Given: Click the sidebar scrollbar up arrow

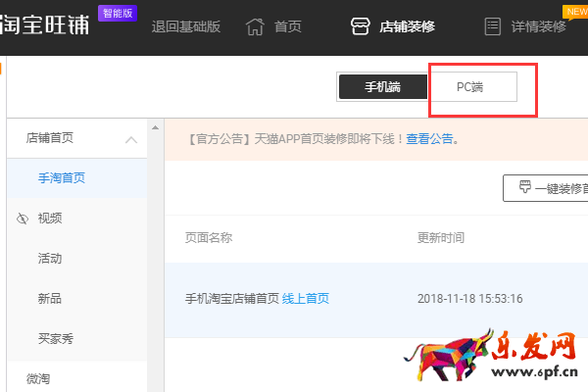Looking at the screenshot, I should (154, 125).
